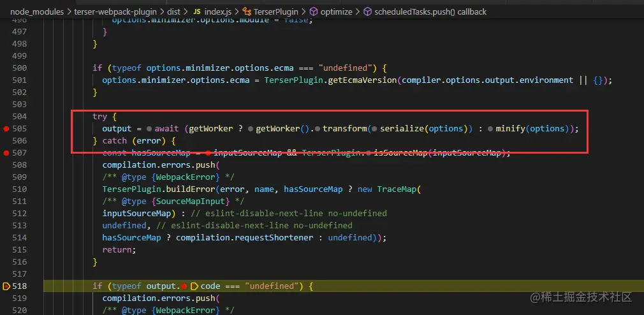Click line number 497
The image size is (644, 315).
point(20,32)
